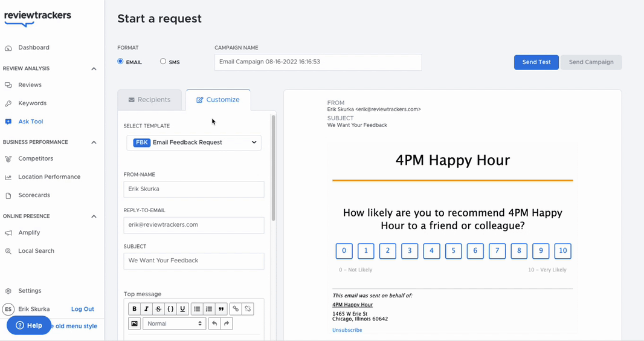Click the Send Test button

[x=536, y=62]
